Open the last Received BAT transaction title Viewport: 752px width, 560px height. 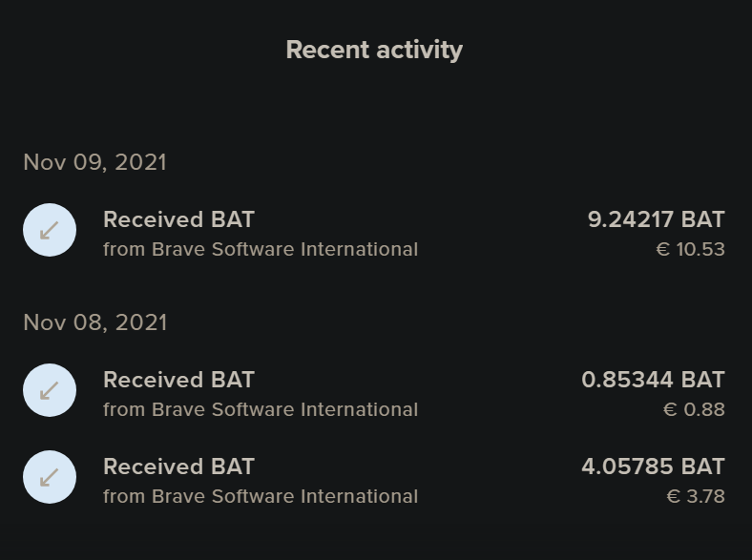(x=178, y=467)
